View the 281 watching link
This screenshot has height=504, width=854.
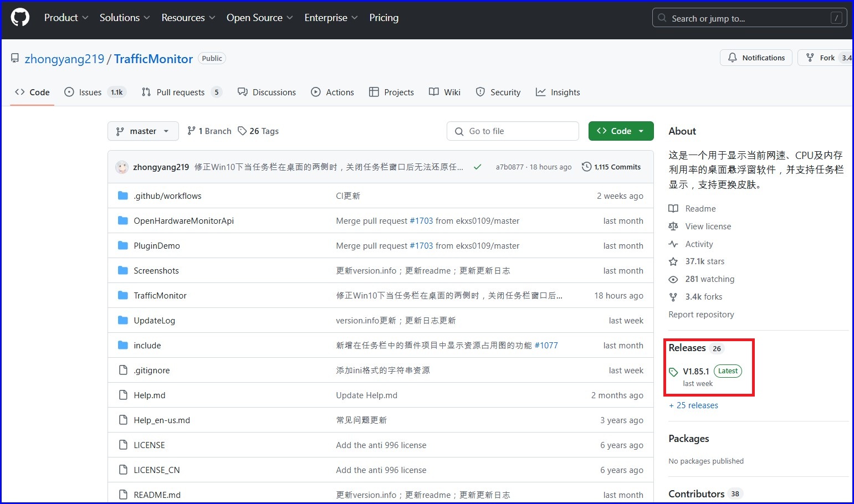[x=702, y=279]
